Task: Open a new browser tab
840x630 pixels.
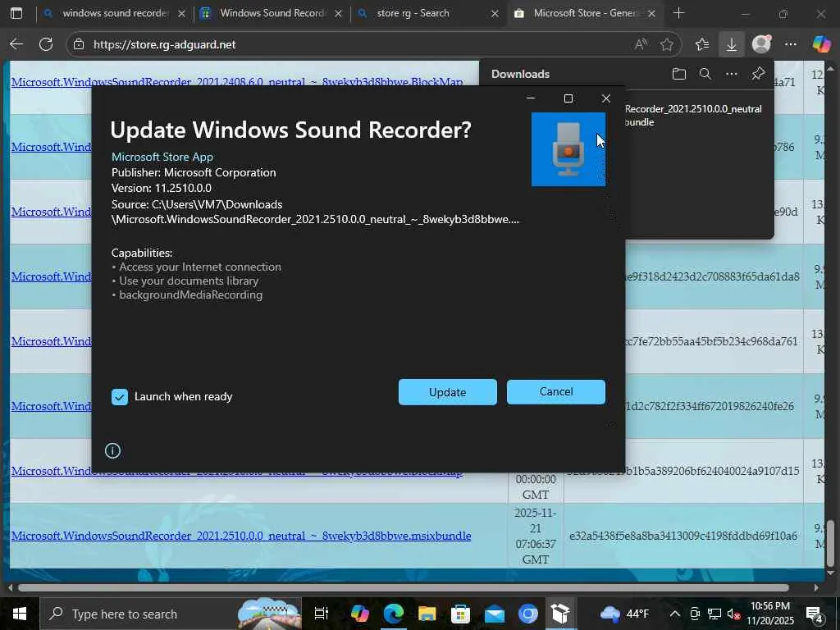Action: [x=678, y=13]
